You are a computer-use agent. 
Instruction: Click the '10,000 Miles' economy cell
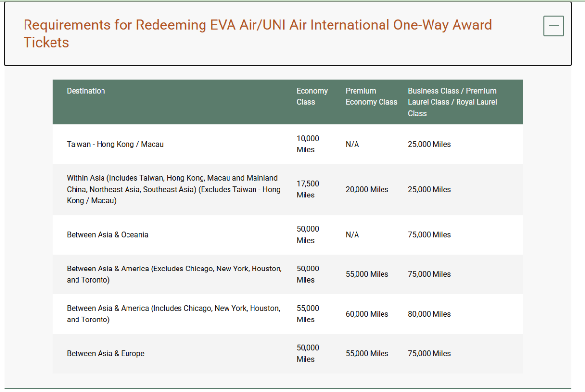pos(308,144)
